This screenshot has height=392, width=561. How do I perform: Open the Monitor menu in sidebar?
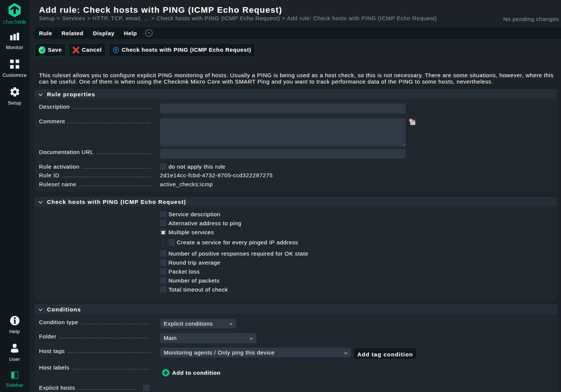[15, 41]
